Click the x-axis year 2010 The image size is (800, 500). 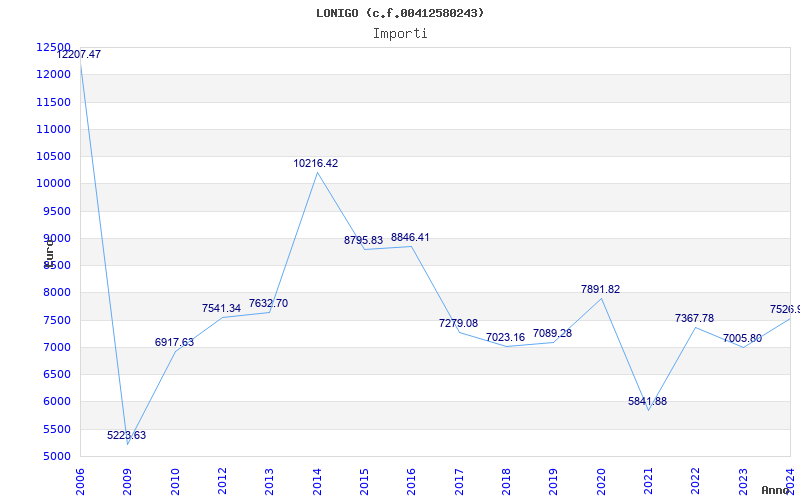[x=175, y=481]
